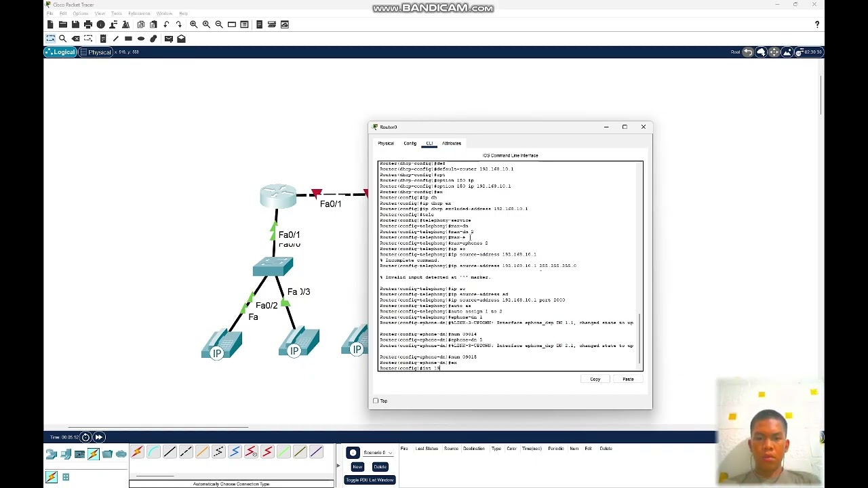Add a Simple PDU with the closed envelope
Image resolution: width=868 pixels, height=488 pixels.
(169, 39)
